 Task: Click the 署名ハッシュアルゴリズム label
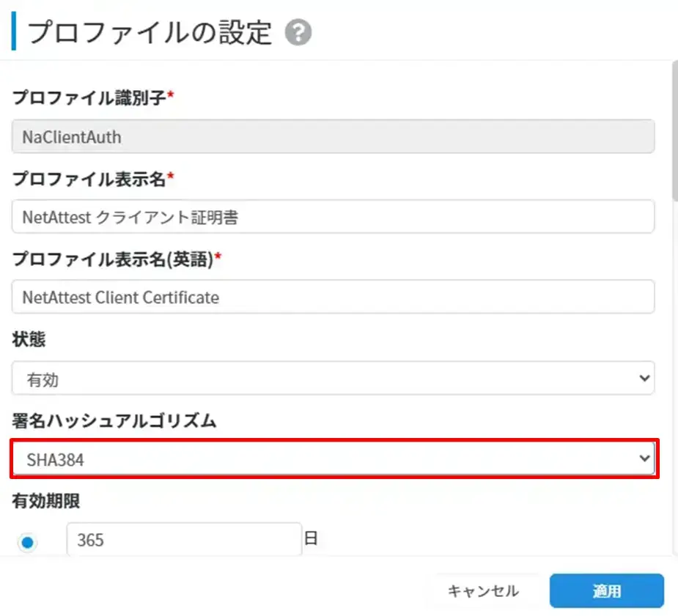(114, 420)
